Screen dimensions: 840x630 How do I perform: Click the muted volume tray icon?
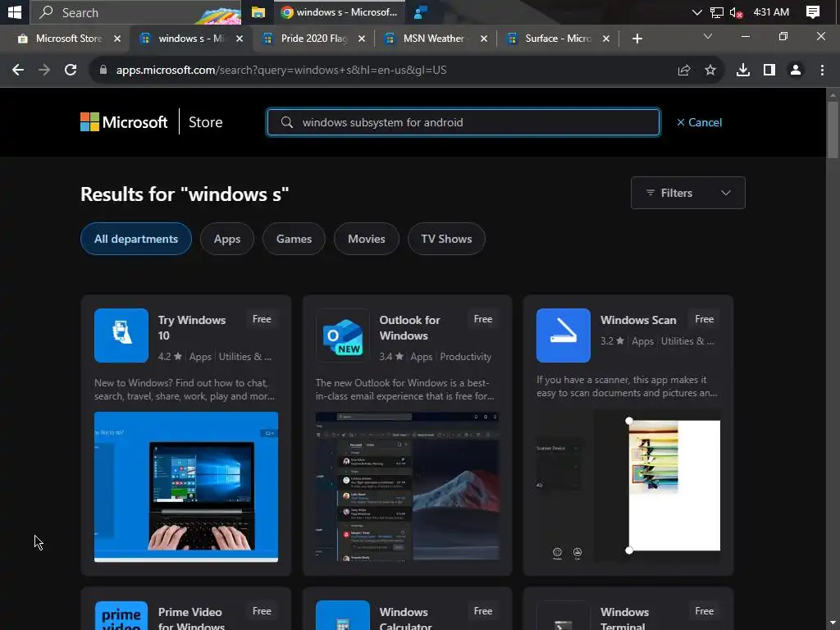[x=736, y=12]
